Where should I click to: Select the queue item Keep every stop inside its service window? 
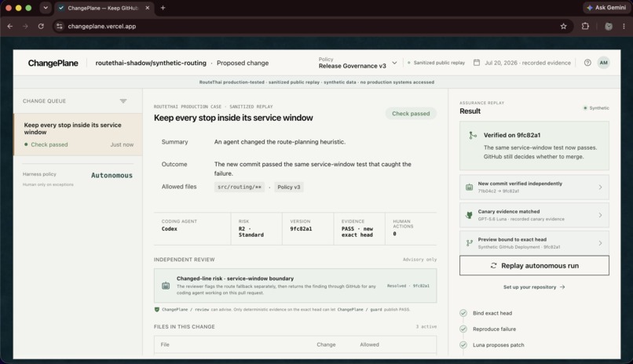78,134
